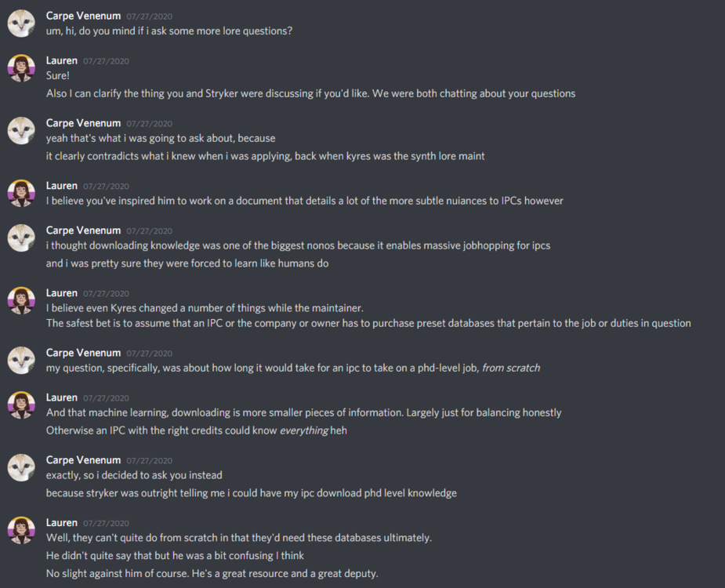Open Lauren's avatar beside "Well, they can't quite"
The image size is (725, 588).
(21, 530)
